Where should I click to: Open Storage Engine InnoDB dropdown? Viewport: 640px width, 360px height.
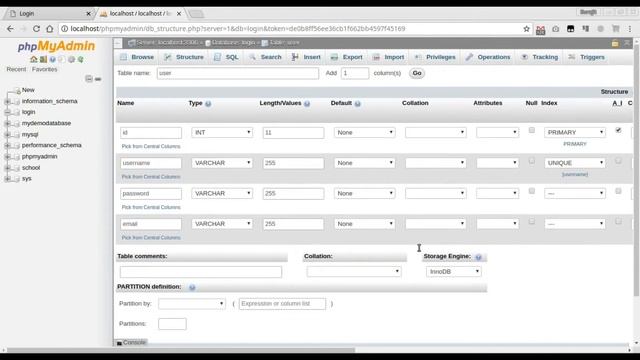(453, 271)
